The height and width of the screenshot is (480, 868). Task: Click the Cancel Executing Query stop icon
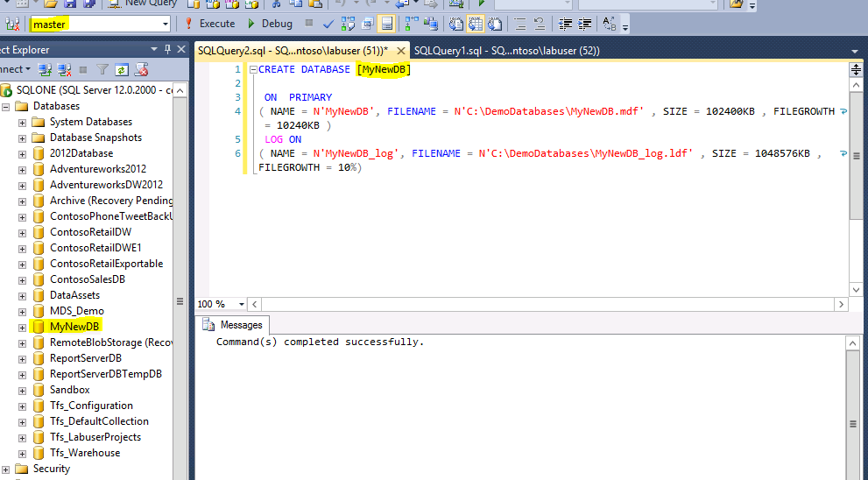pyautogui.click(x=309, y=24)
